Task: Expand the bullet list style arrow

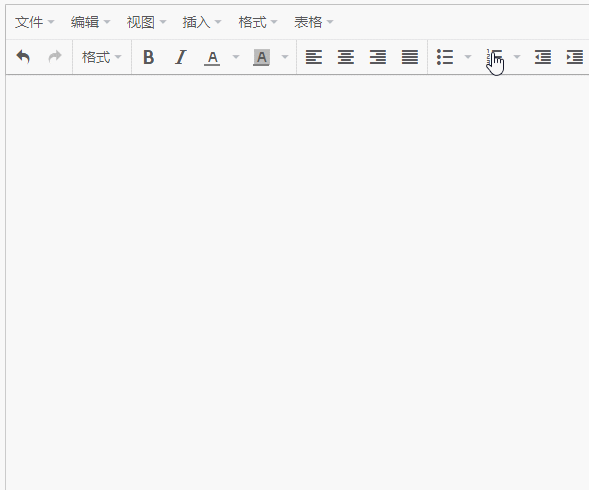Action: [468, 57]
